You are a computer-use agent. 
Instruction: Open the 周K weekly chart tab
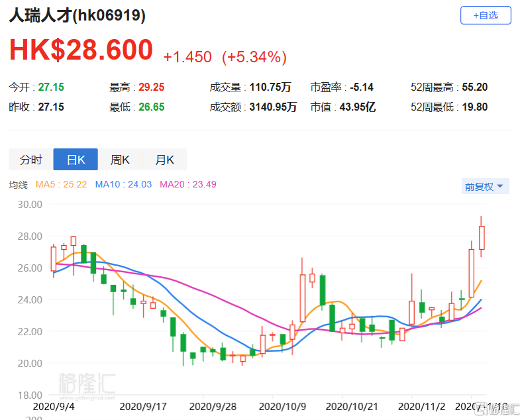120,160
